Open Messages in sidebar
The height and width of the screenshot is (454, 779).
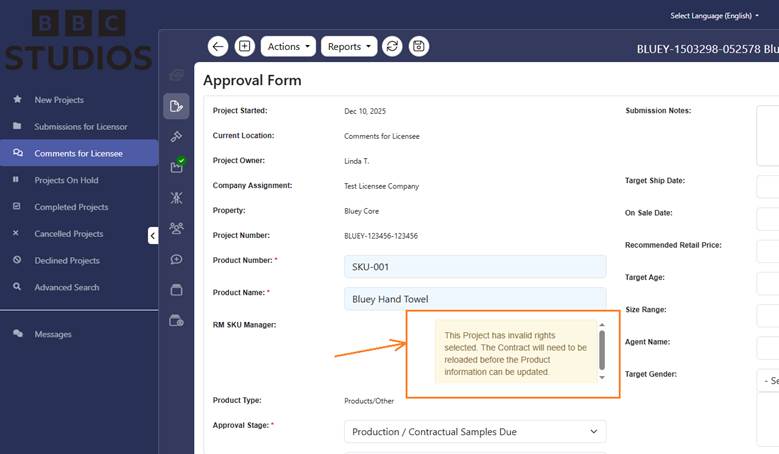tap(53, 334)
